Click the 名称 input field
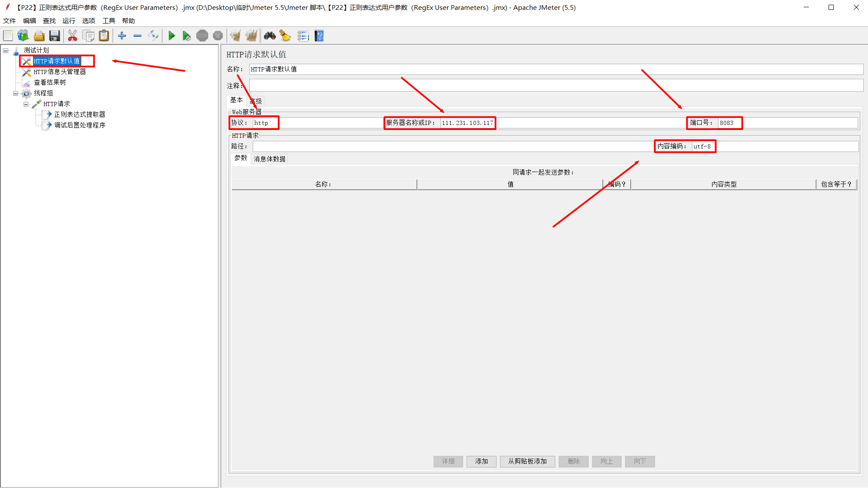 pyautogui.click(x=556, y=69)
